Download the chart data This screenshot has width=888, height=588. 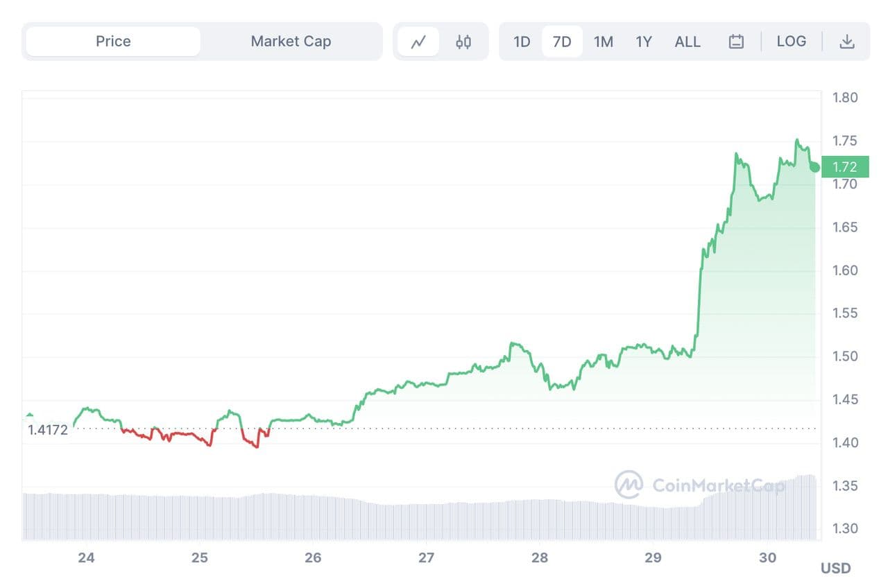[846, 42]
